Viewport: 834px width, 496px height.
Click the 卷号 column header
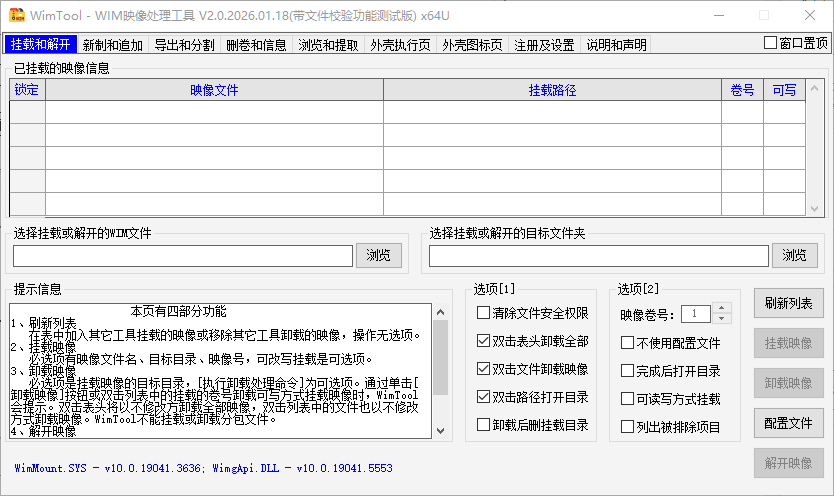click(x=743, y=90)
